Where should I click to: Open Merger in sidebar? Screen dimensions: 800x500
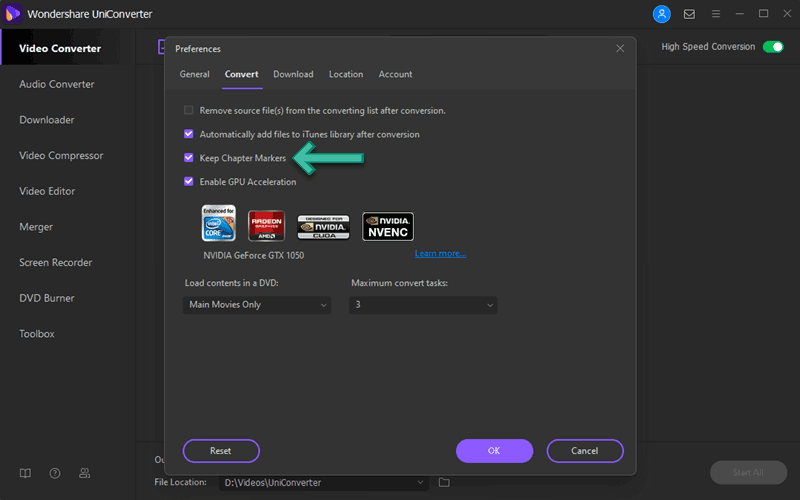36,227
